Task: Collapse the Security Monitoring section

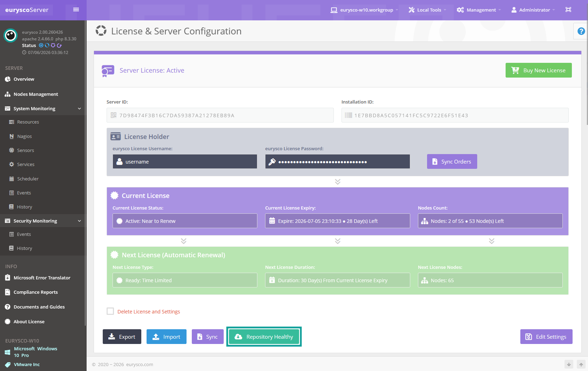Action: pyautogui.click(x=79, y=221)
